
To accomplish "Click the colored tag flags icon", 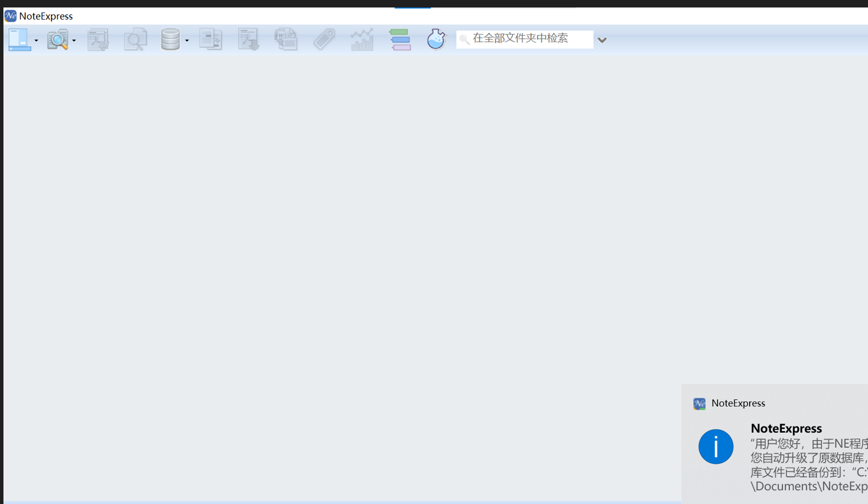I will [x=400, y=40].
